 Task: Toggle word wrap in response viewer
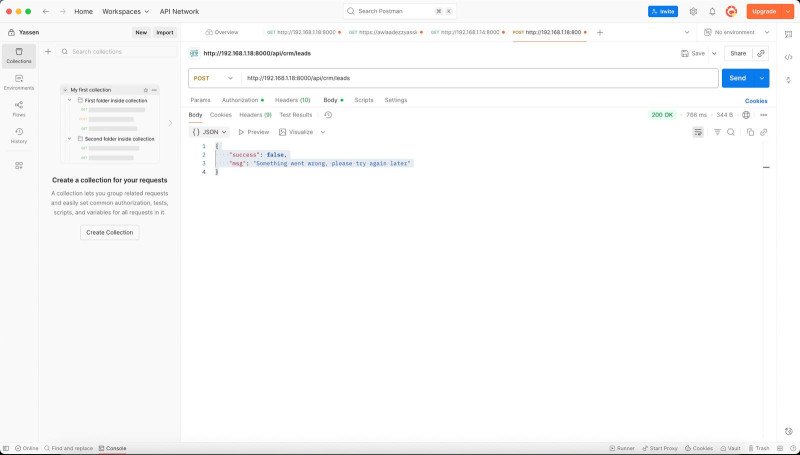[x=698, y=132]
